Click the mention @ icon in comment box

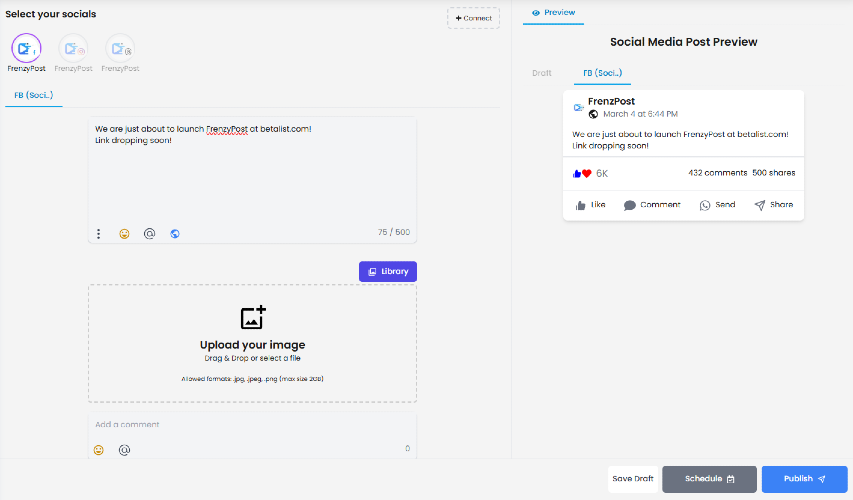click(124, 450)
